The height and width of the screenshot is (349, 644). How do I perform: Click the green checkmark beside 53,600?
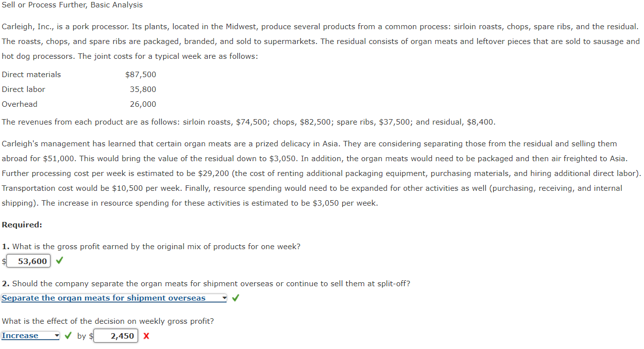coord(59,260)
